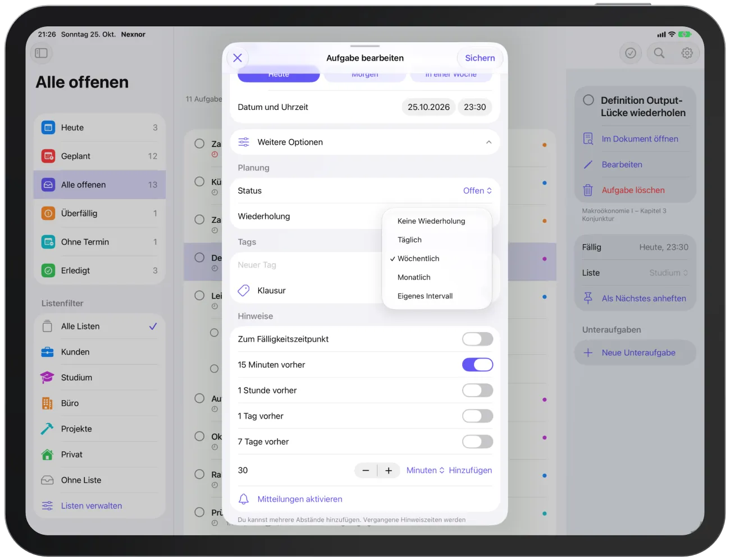Change the Liste dropdown set to Studium
Screen dimensions: 730x560
point(668,273)
